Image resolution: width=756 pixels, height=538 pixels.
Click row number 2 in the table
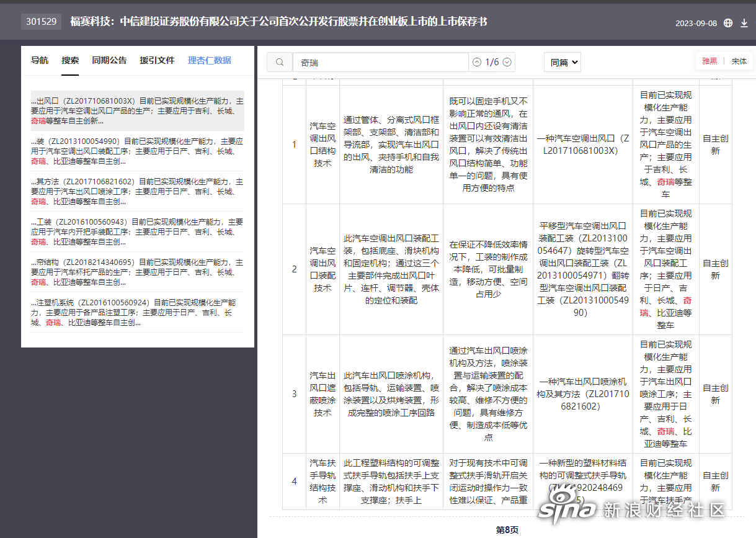295,269
